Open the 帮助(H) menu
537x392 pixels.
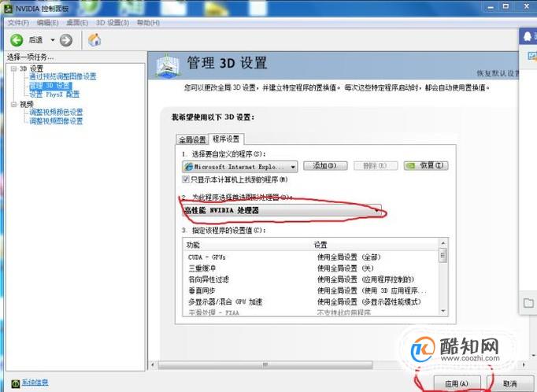coord(148,23)
